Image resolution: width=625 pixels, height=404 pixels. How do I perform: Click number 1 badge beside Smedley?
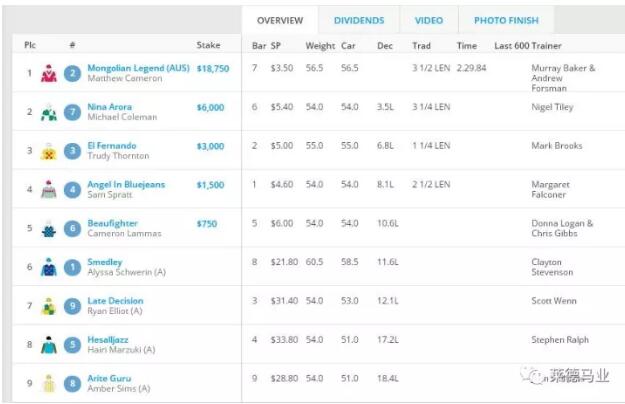tap(73, 268)
